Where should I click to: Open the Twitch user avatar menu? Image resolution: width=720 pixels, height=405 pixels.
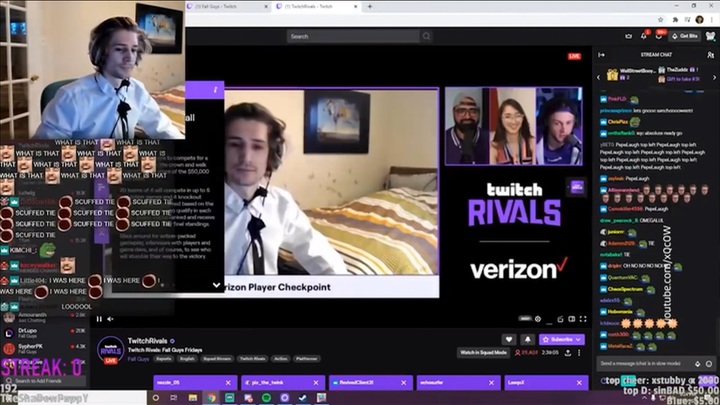[711, 36]
